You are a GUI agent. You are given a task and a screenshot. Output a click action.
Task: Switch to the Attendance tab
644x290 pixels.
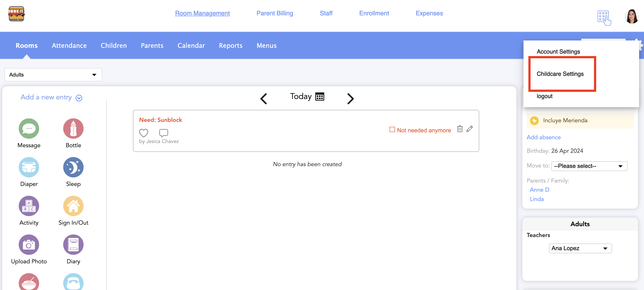[x=69, y=46]
